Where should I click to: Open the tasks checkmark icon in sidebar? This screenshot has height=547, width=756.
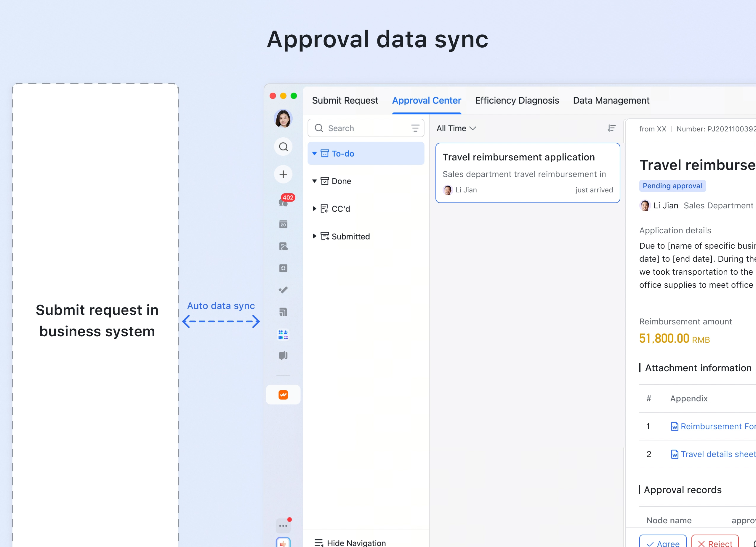point(283,290)
